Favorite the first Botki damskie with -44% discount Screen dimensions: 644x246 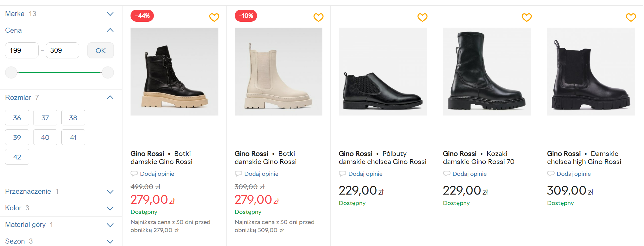(214, 17)
